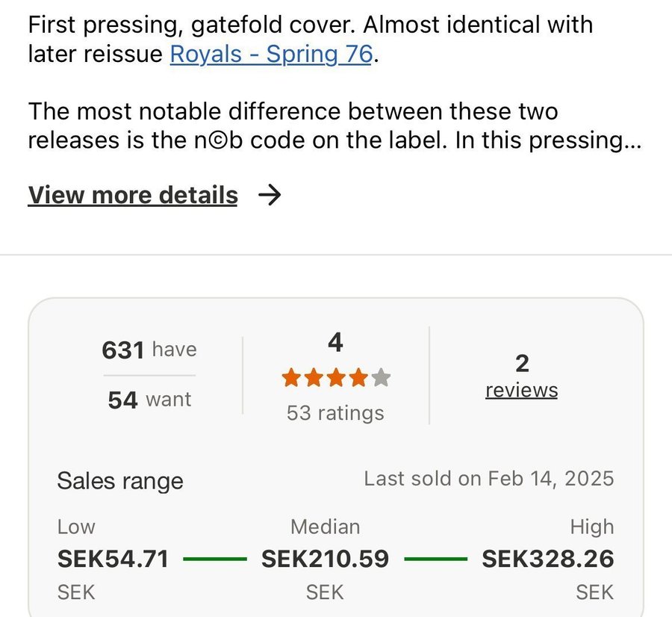Tap the arrow next to View more details
The width and height of the screenshot is (672, 617).
coord(270,195)
